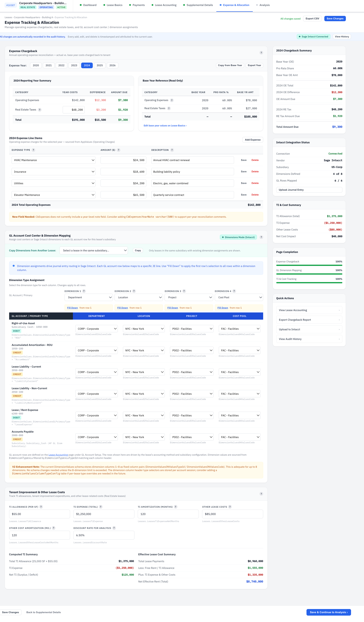Viewport: 364px width, 622px height.
Task: Toggle Dimensions Mode (Intacct) badge
Action: tap(238, 237)
